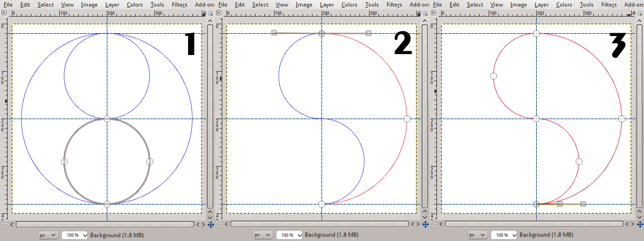Click Background (1.8 MB) status text, first window

[117, 235]
